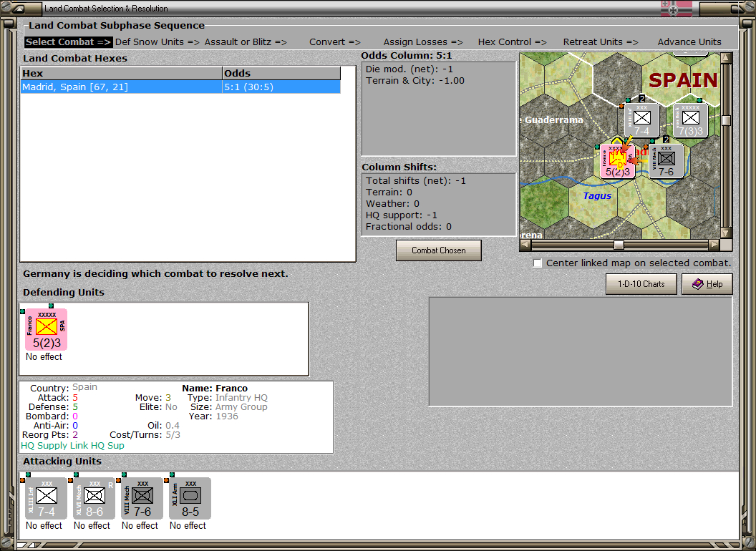Click the Terrain & City: -1.00 line
Viewport: 756px width, 551px height.
(415, 81)
